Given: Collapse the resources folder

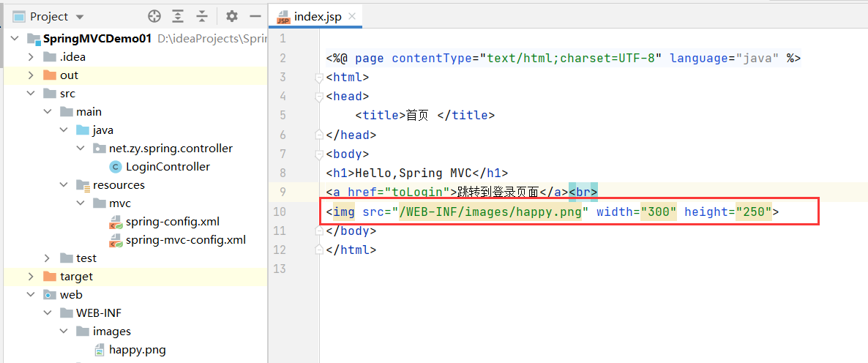Looking at the screenshot, I should 64,185.
